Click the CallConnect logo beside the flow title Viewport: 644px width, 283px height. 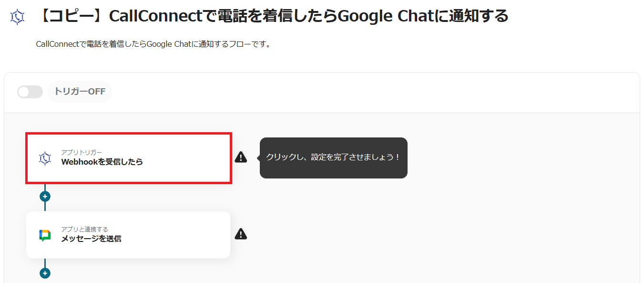17,17
